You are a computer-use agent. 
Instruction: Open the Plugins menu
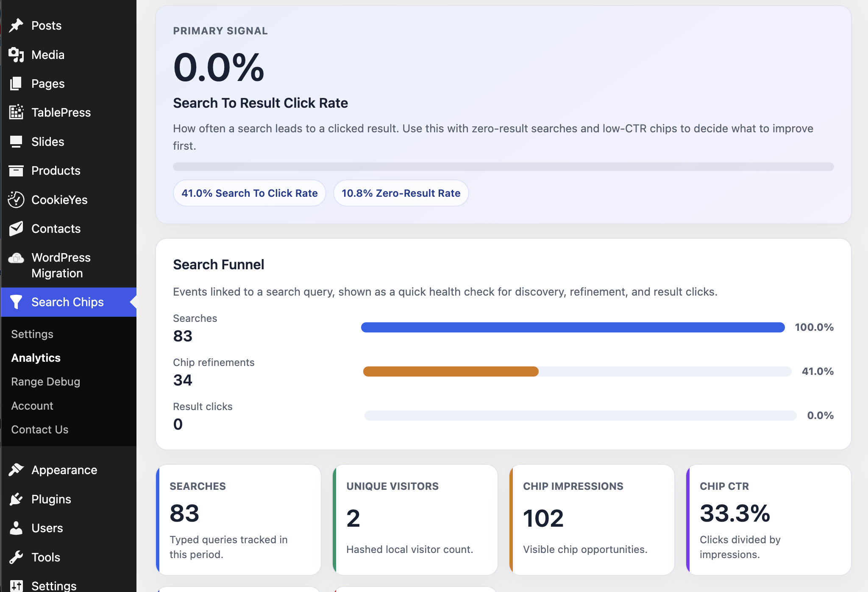[68, 499]
